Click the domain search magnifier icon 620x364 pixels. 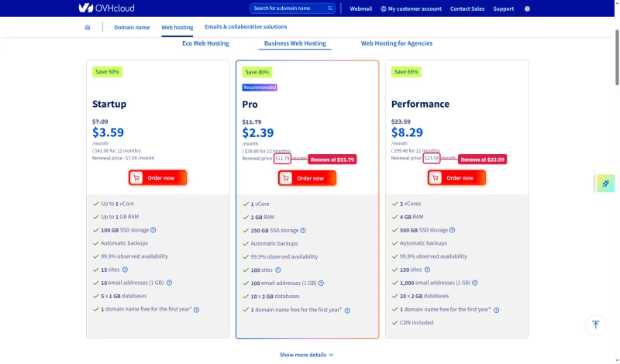click(x=330, y=9)
